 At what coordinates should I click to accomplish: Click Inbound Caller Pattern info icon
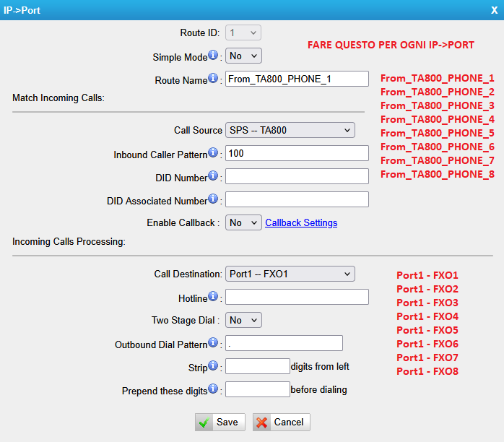(x=214, y=153)
